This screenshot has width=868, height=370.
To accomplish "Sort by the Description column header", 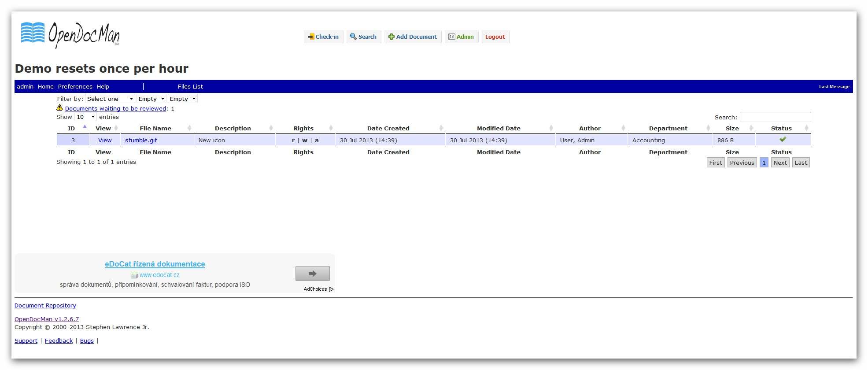I will (x=234, y=128).
